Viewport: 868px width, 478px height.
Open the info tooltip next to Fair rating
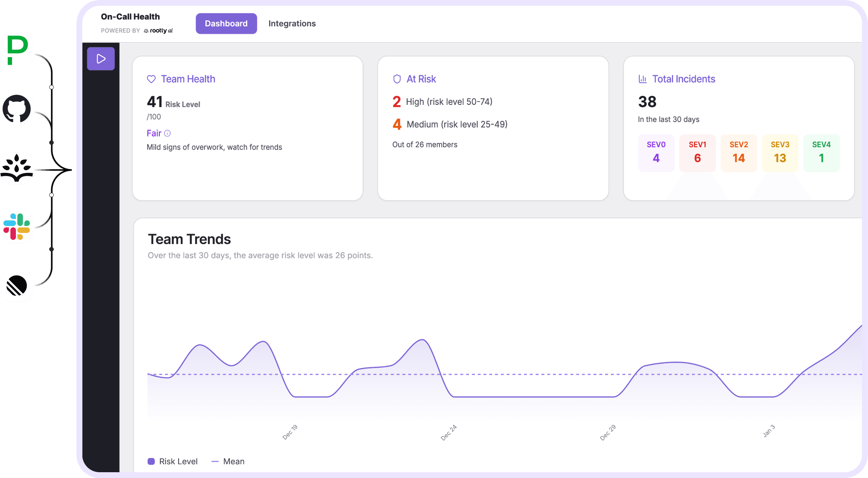coord(168,133)
